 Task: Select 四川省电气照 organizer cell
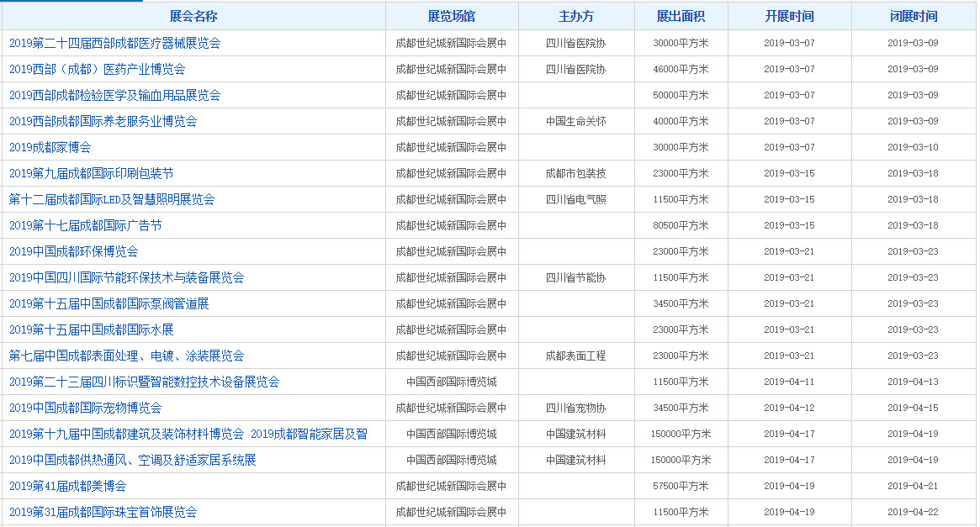[x=575, y=199]
